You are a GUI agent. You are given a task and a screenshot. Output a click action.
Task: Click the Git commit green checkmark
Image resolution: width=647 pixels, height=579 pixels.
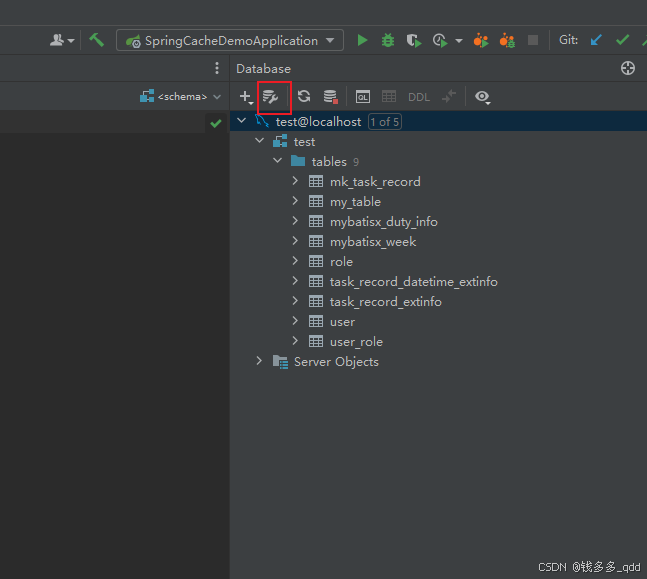click(x=622, y=40)
